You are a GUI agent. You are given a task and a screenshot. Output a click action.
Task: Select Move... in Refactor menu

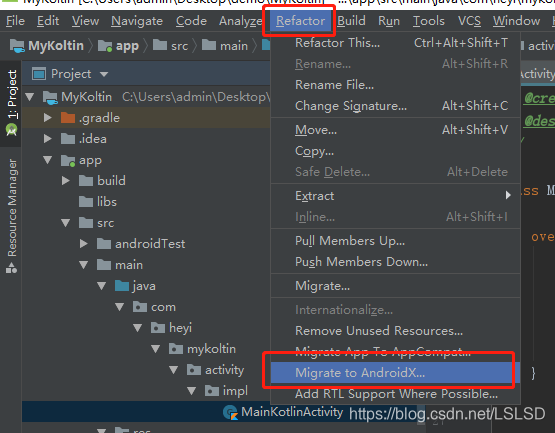pos(395,130)
